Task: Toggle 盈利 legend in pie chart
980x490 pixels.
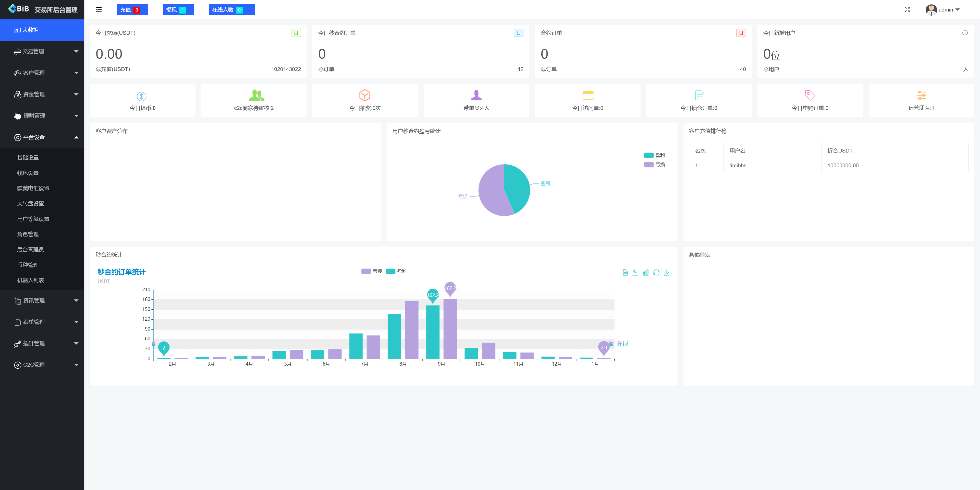Action: (x=654, y=155)
